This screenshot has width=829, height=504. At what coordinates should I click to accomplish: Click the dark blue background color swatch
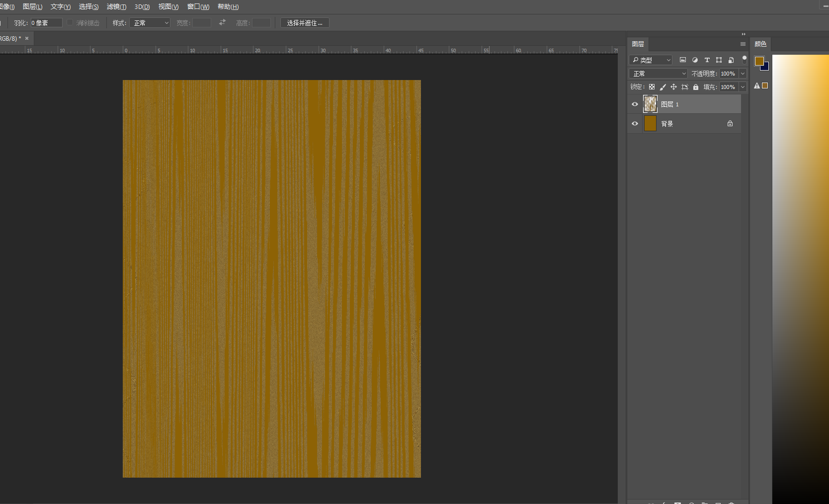pos(766,68)
